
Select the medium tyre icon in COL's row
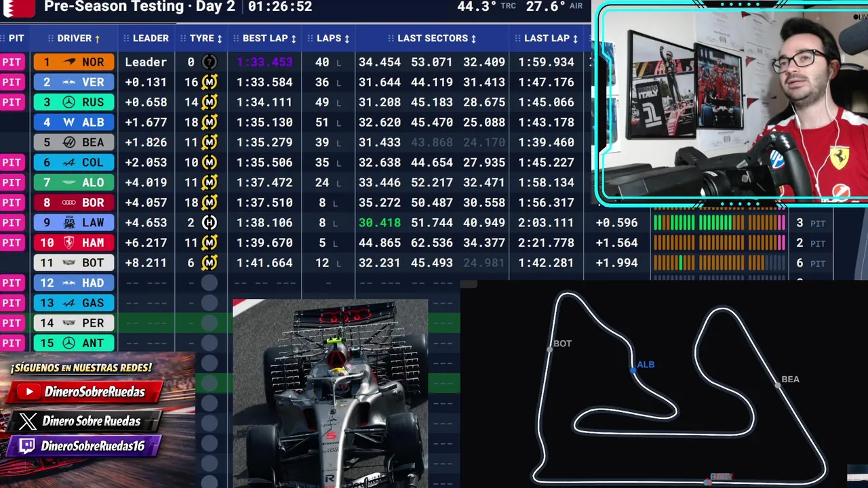tap(210, 163)
